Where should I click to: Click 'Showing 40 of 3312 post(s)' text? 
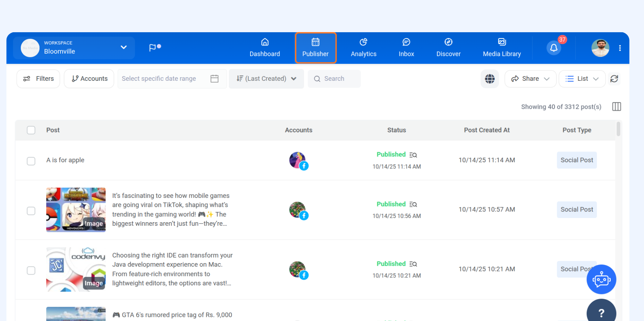(x=561, y=107)
